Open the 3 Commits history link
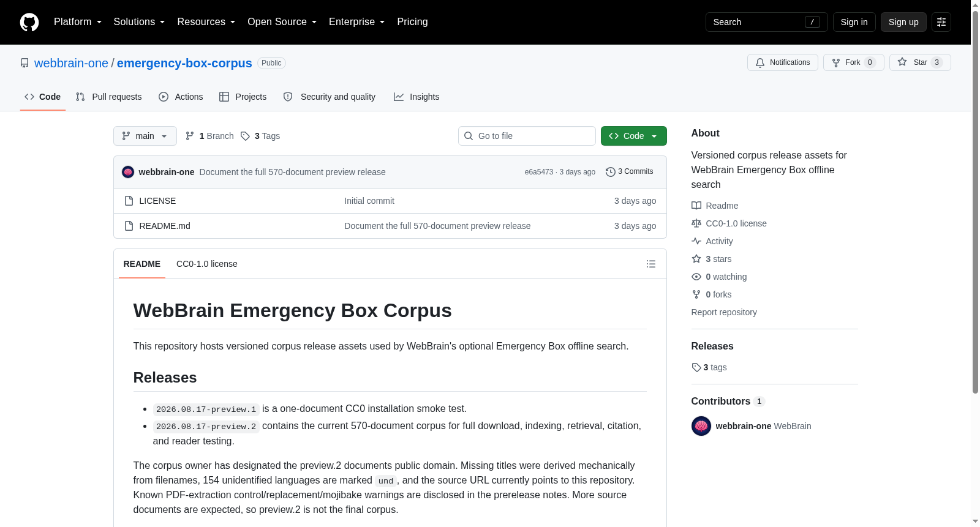This screenshot has height=527, width=980. (x=630, y=172)
